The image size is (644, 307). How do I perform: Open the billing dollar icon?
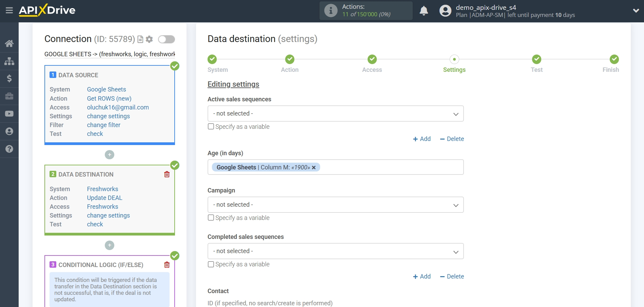(9, 79)
